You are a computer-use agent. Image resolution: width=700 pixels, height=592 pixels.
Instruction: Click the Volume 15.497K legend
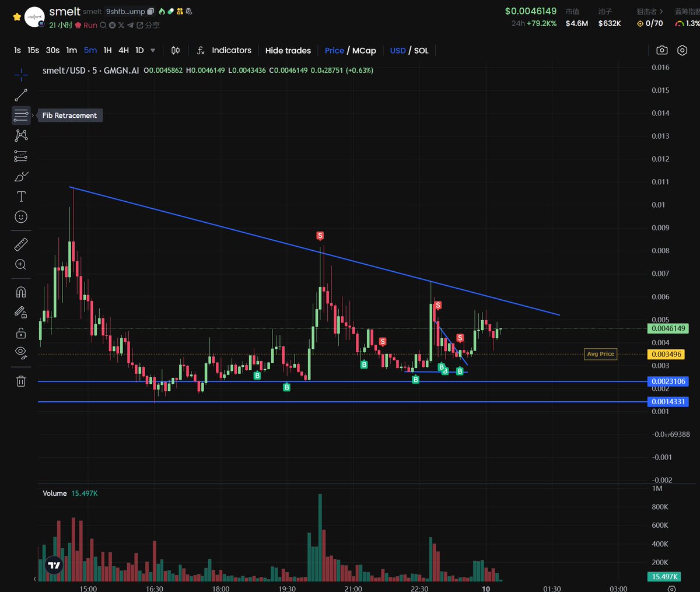[70, 493]
